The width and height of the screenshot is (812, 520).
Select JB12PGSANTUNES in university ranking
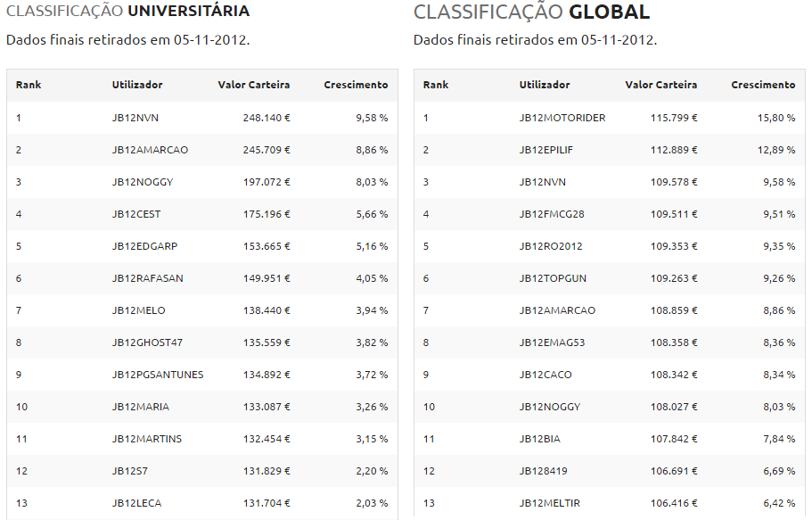(x=158, y=375)
